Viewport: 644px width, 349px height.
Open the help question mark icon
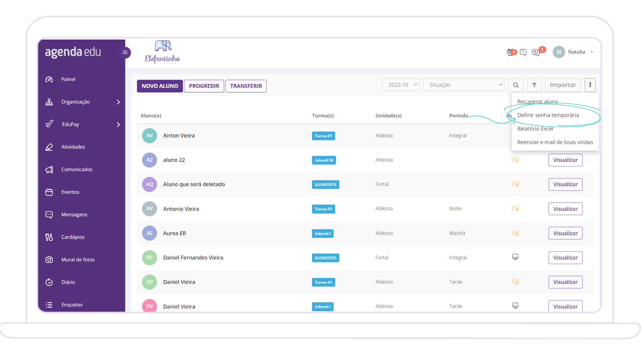tap(523, 52)
